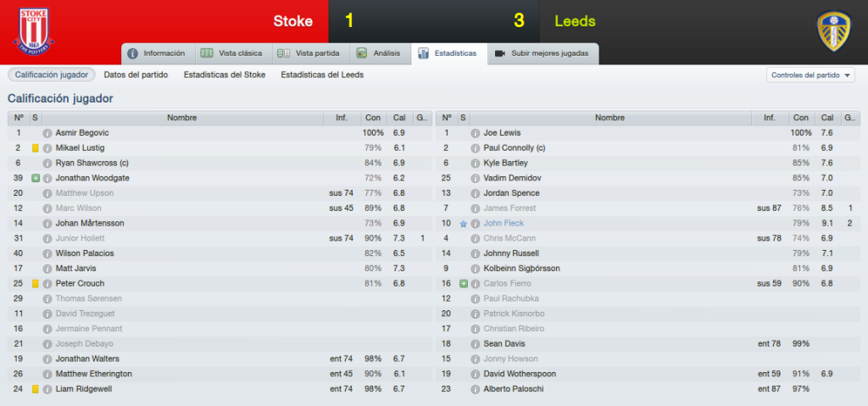Click Peter Crouch's yellow card icon
Image resolution: width=868 pixels, height=406 pixels.
(36, 284)
